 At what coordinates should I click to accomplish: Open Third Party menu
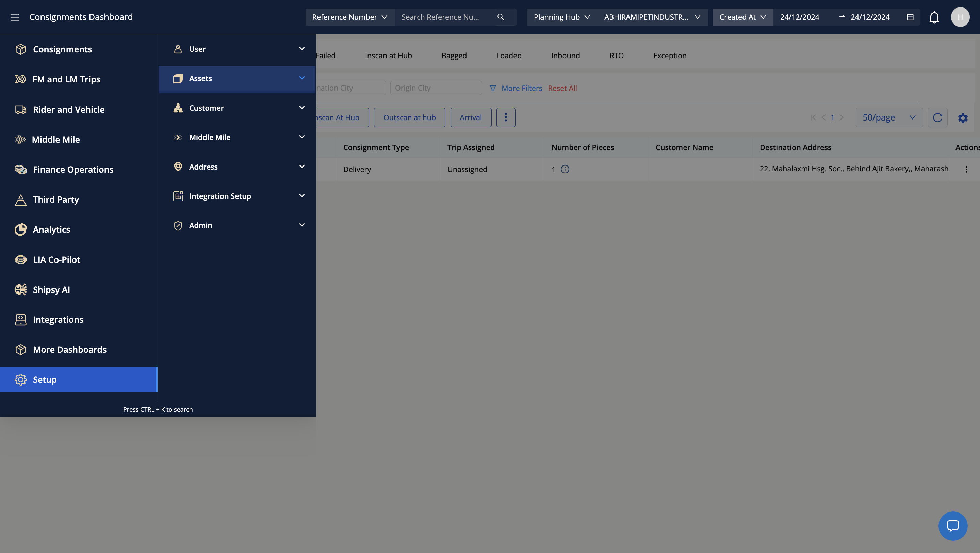79,200
